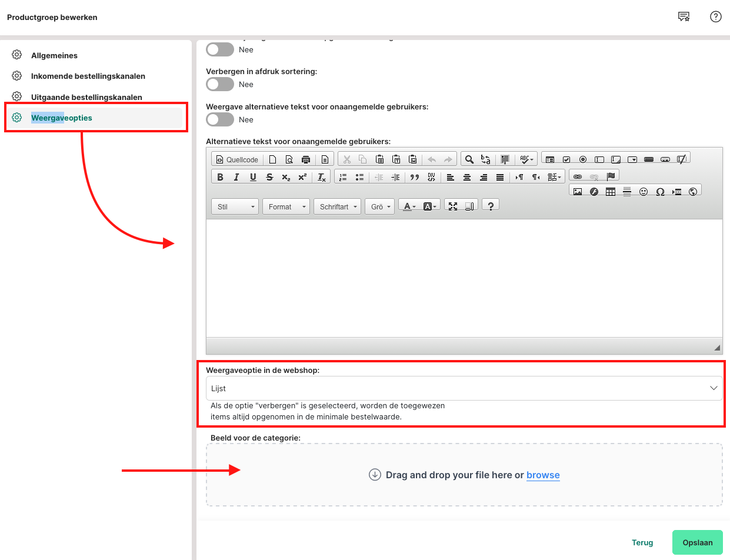This screenshot has width=730, height=560.
Task: Insert a table in the editor
Action: 611,192
